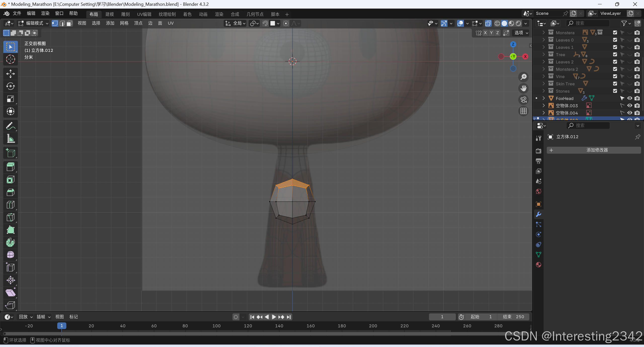Image resolution: width=644 pixels, height=347 pixels.
Task: Expand the Tree collection
Action: pos(544,55)
